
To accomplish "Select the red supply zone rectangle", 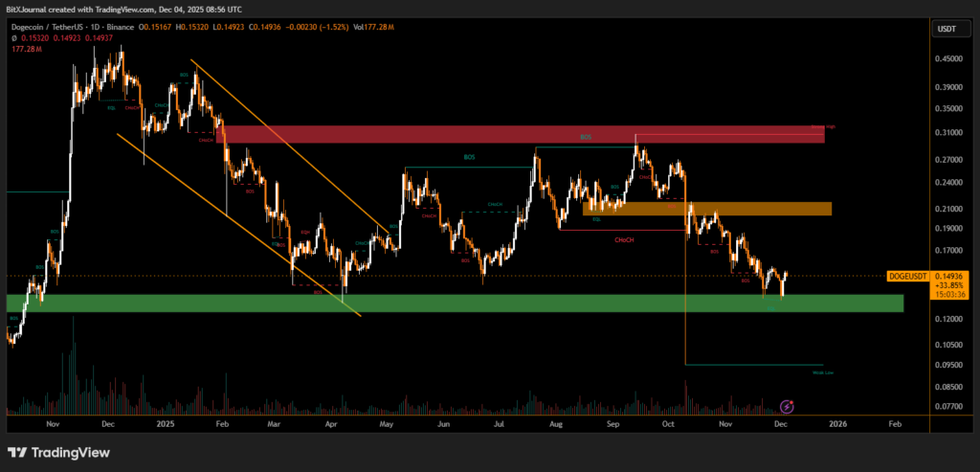I will [521, 134].
